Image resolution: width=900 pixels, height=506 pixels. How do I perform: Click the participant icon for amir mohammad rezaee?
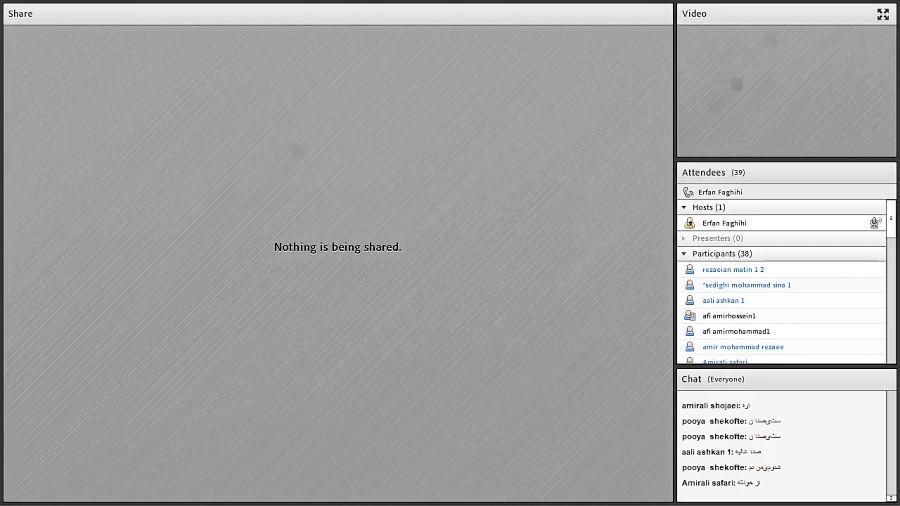point(689,347)
